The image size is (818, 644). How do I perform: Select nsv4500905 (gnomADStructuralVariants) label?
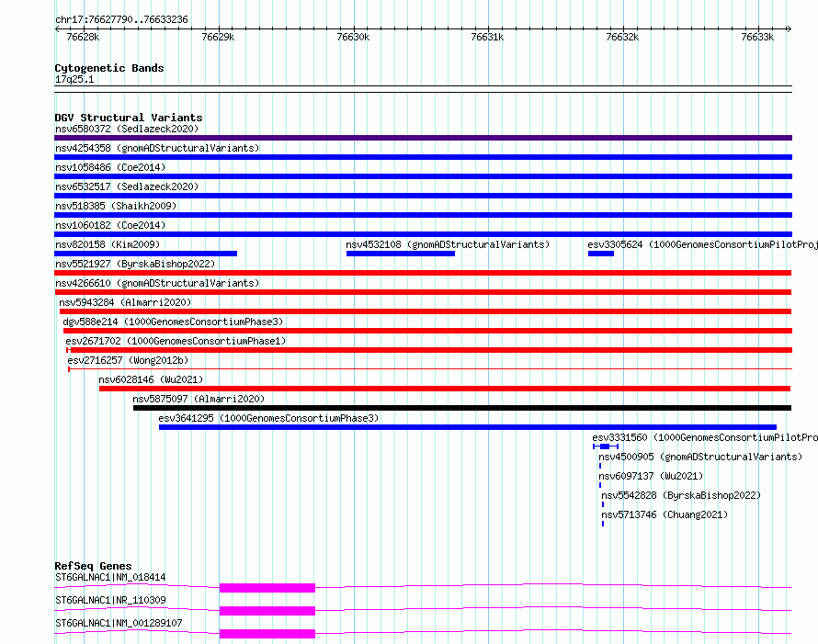[700, 457]
